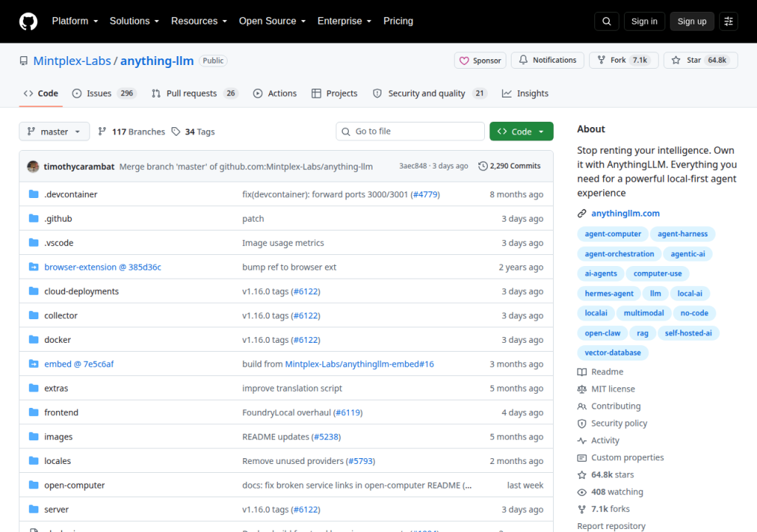757x532 pixels.
Task: Fork the repository with Fork button
Action: [x=624, y=61]
